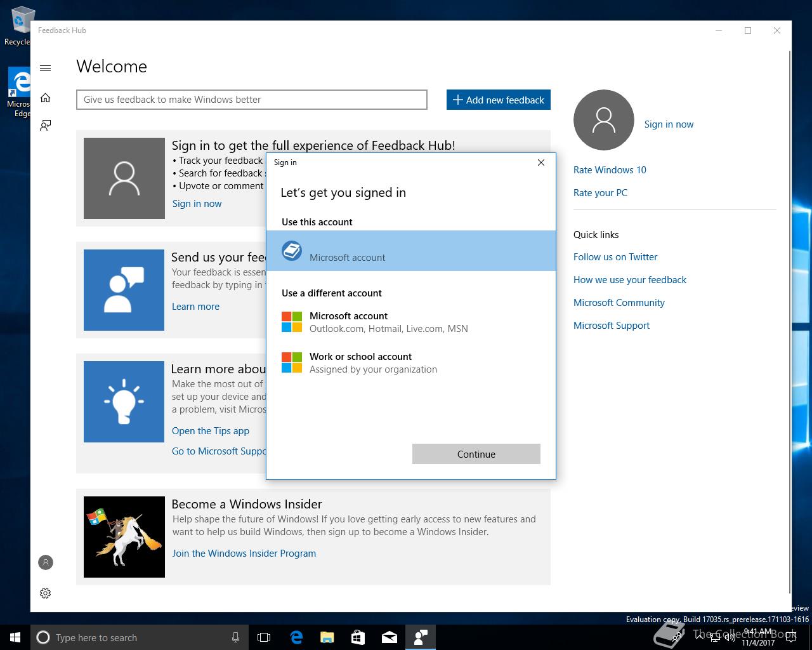Viewport: 812px width, 650px height.
Task: Click Sign in now beside the avatar
Action: [x=669, y=124]
